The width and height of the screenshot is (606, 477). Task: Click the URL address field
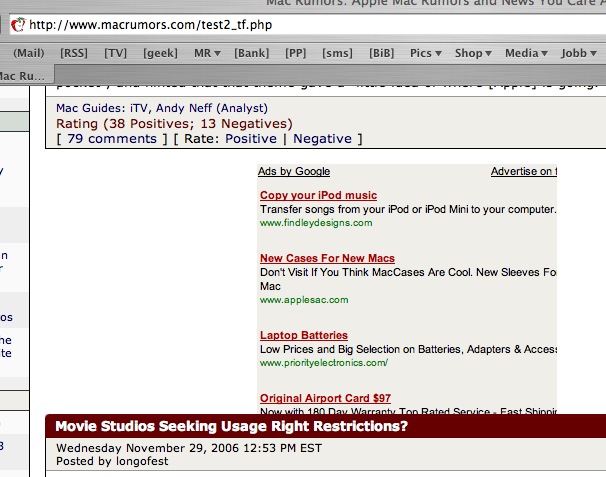[308, 25]
